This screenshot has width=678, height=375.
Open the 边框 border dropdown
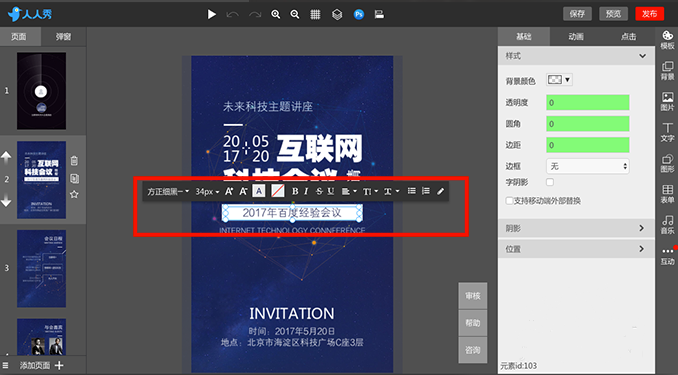coord(588,166)
